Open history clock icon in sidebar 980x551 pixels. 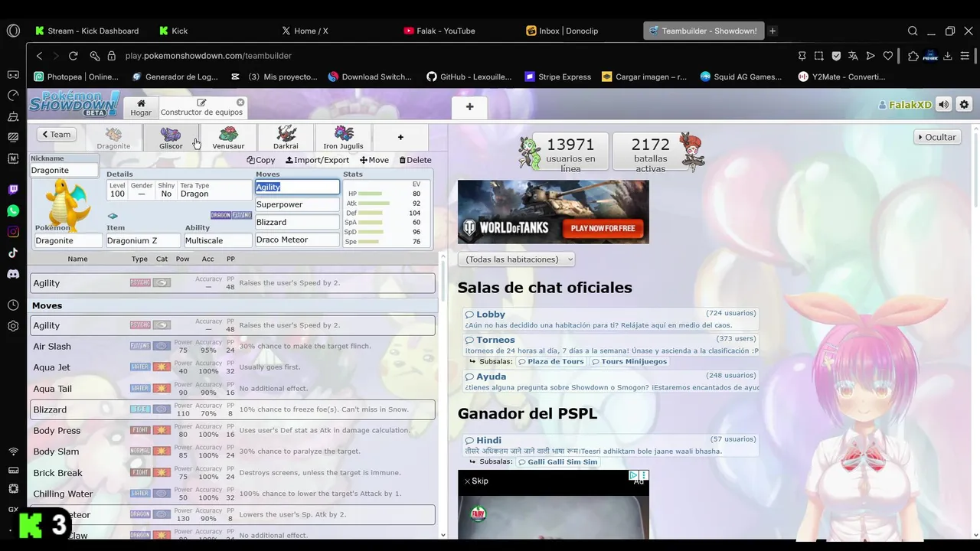pyautogui.click(x=13, y=305)
